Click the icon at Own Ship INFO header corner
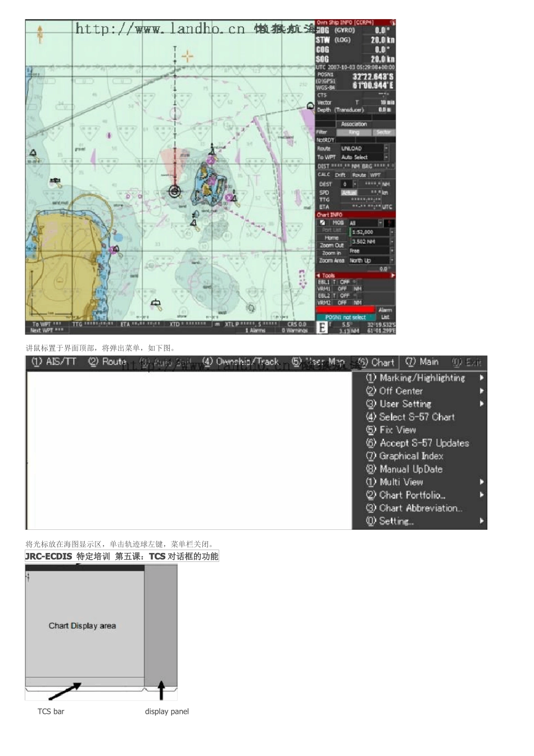This screenshot has height=756, width=534. [392, 22]
